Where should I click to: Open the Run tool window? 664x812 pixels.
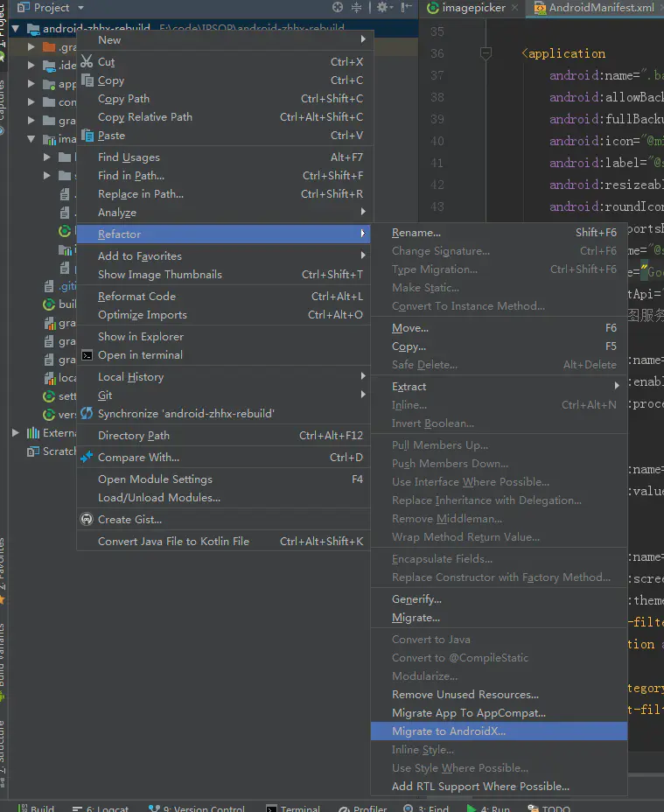click(488, 808)
